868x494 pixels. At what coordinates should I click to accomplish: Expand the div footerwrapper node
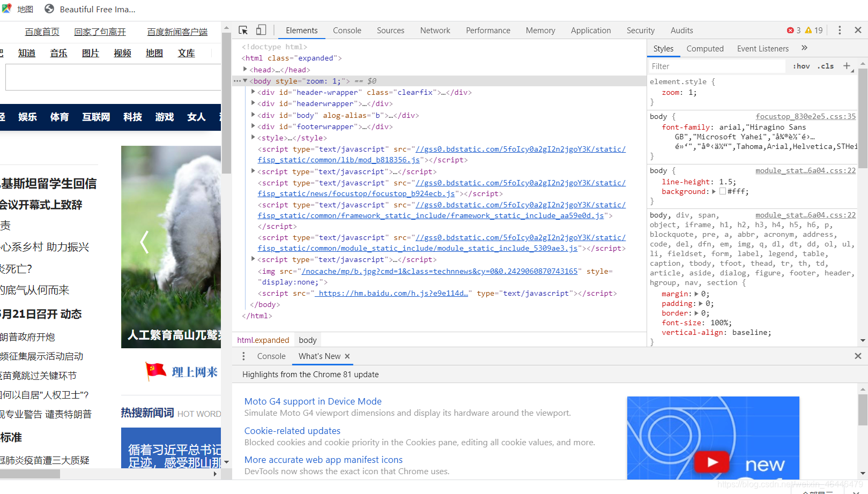coord(253,126)
